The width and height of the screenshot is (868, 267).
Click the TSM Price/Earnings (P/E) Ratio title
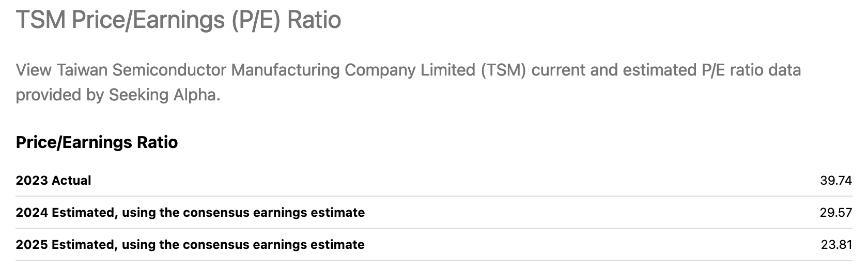pyautogui.click(x=178, y=20)
